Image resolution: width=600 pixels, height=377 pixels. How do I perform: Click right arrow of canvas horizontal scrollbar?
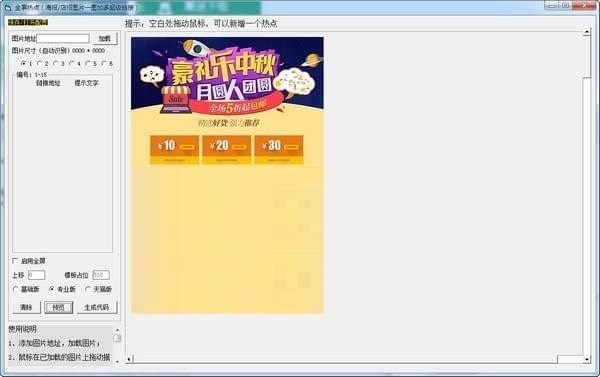click(x=587, y=359)
